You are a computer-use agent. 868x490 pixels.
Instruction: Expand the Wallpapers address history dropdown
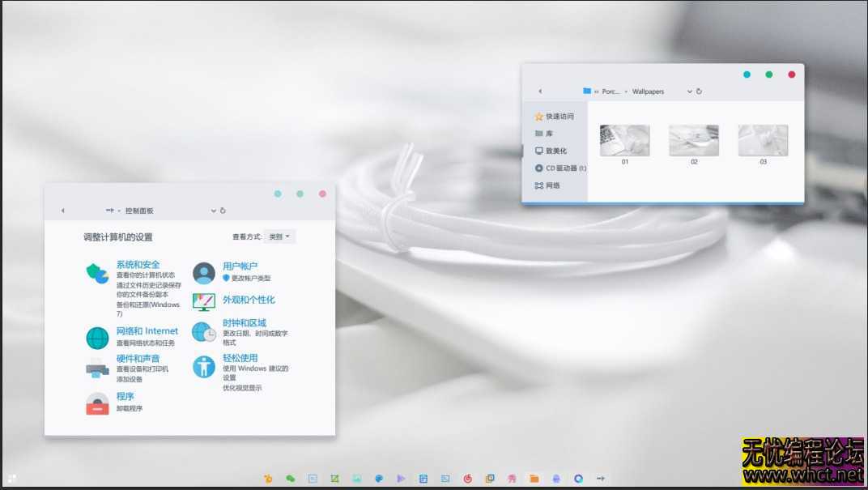click(690, 92)
